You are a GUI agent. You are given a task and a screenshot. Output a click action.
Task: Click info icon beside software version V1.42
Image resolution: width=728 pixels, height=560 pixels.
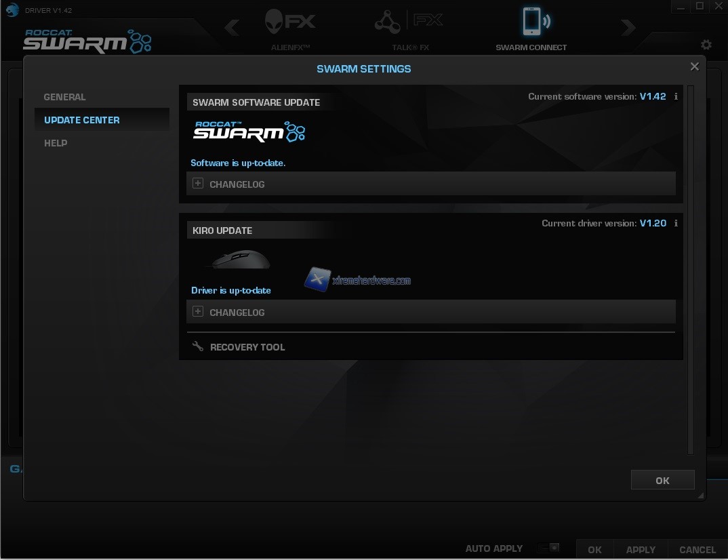(676, 96)
